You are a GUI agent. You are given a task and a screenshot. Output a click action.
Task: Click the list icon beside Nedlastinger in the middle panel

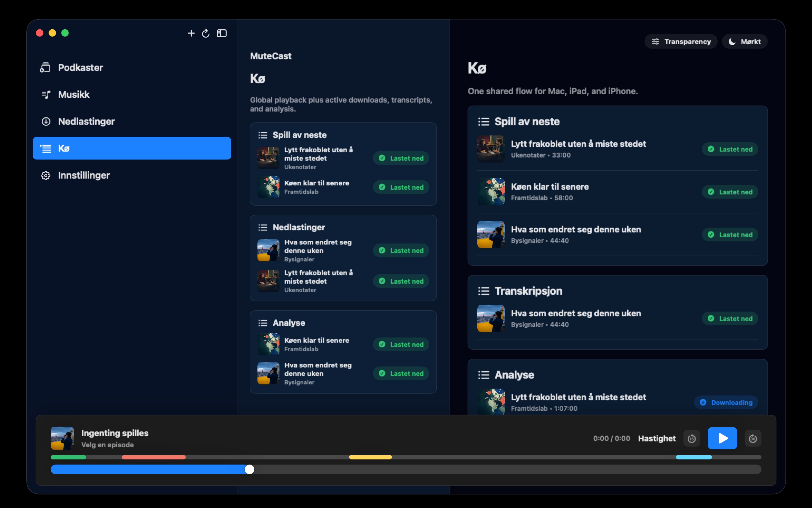tap(263, 227)
